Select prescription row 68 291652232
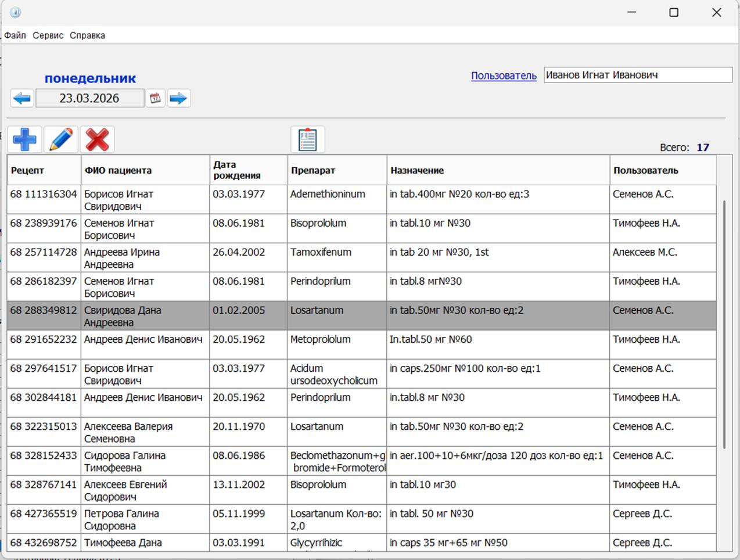740x560 pixels. [x=44, y=344]
